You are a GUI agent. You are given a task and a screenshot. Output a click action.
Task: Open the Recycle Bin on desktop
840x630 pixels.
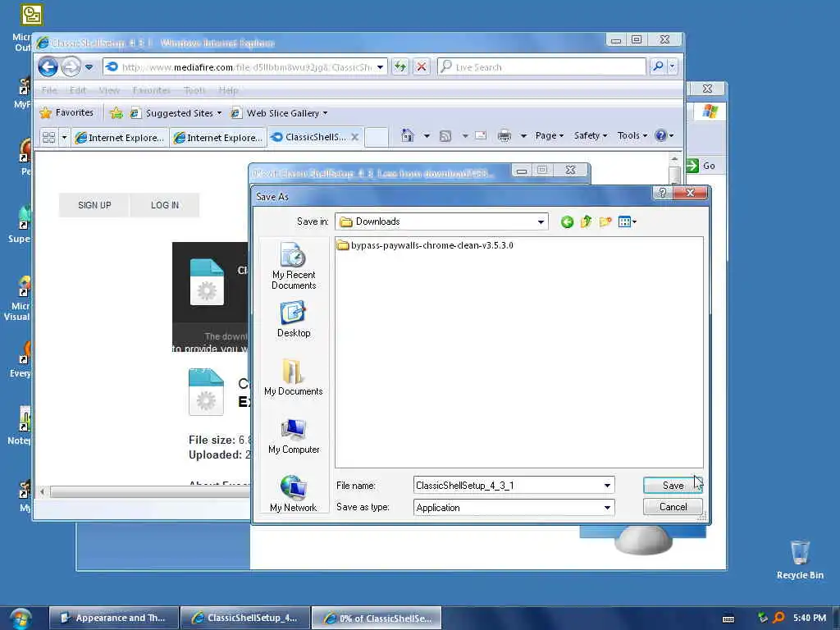click(800, 559)
